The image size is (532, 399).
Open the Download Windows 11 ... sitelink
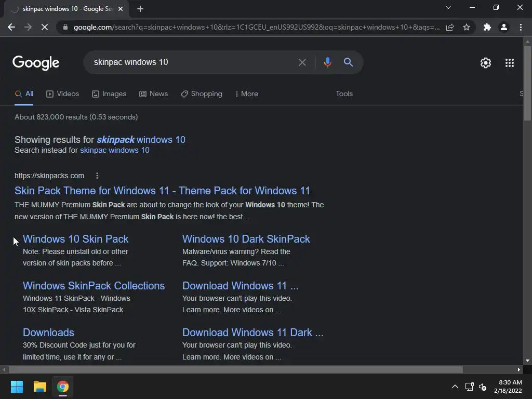click(x=240, y=286)
